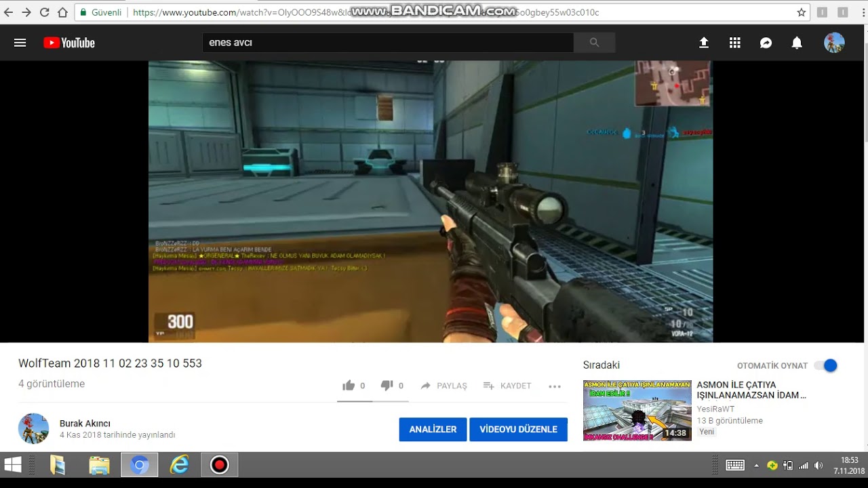Open the Bandicam recorder taskbar icon
The image size is (868, 488).
coord(219,465)
